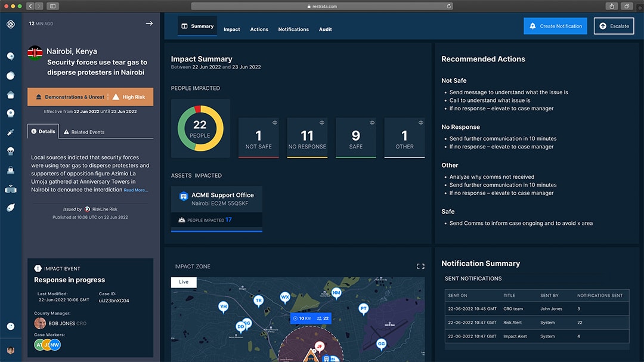Select the YH person marker on map
This screenshot has width=644, height=362.
pos(223,307)
